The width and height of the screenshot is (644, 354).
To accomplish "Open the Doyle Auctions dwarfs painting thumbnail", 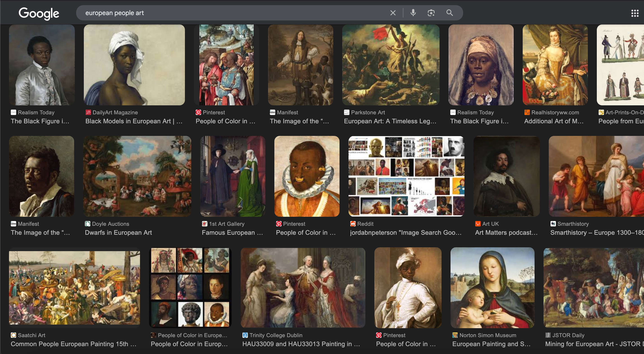I will 137,176.
